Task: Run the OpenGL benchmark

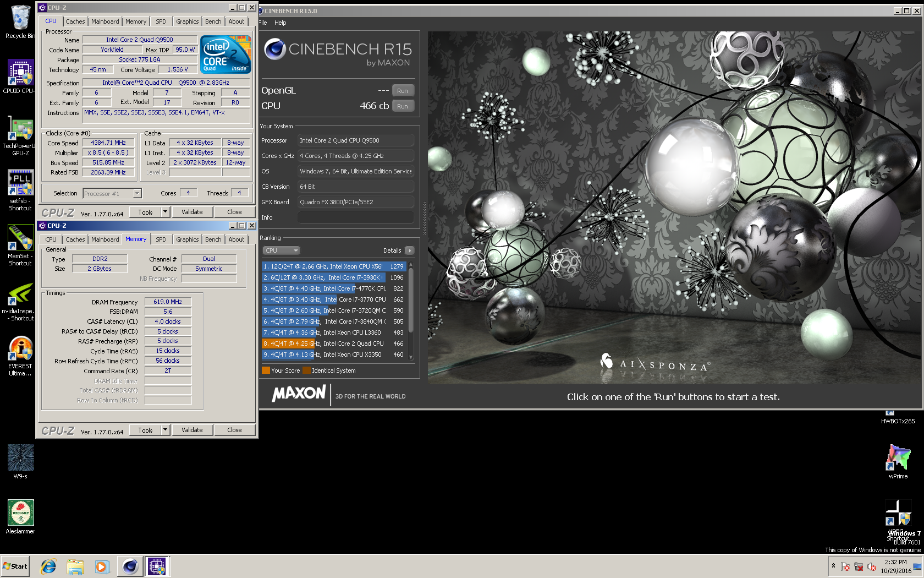Action: pos(403,91)
